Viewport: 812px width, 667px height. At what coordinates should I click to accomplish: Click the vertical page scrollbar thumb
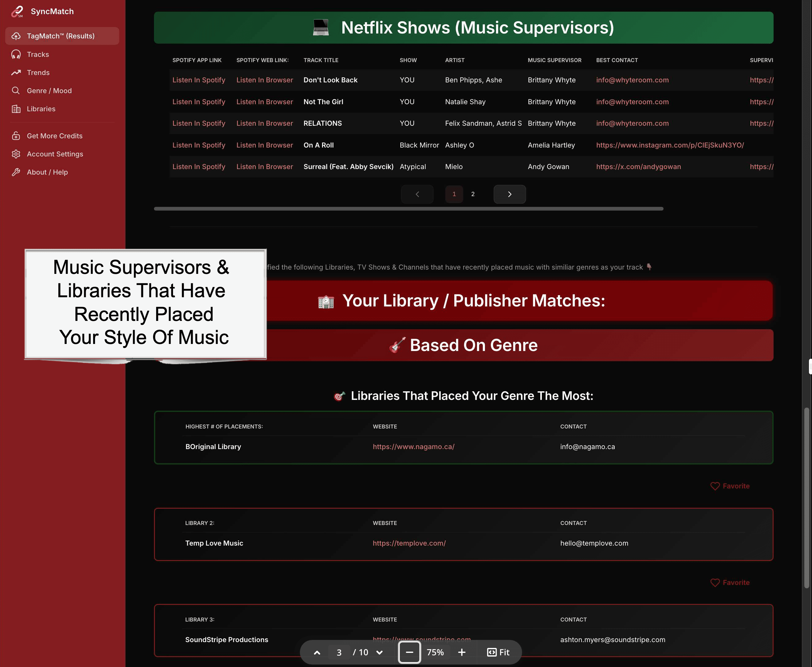coord(806,498)
